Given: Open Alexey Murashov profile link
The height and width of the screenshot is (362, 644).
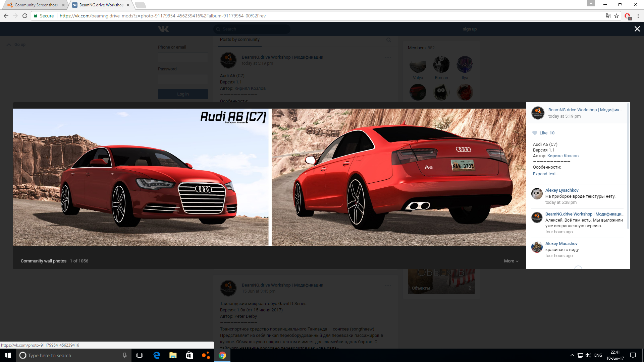Looking at the screenshot, I should point(561,244).
